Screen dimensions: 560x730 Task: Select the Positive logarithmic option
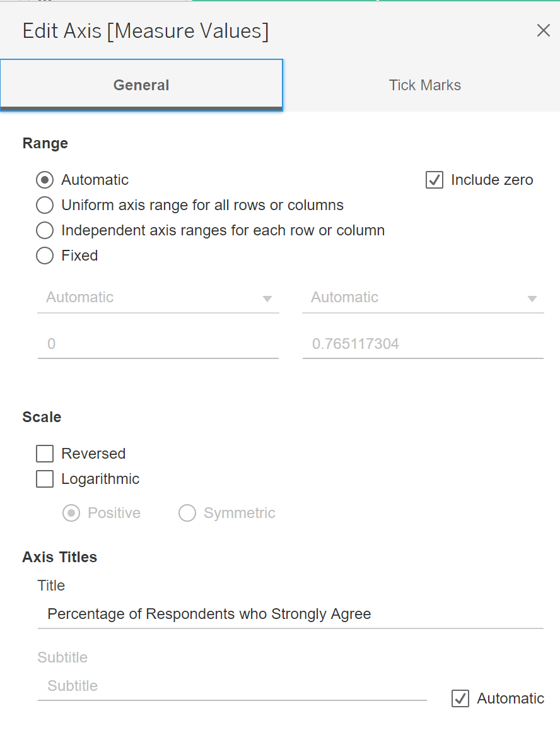(x=71, y=513)
